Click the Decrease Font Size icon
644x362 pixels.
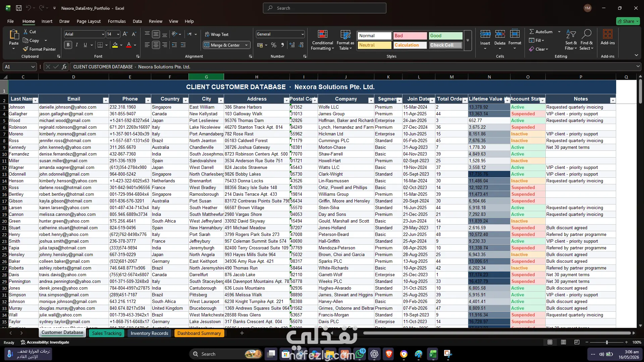coord(134,34)
